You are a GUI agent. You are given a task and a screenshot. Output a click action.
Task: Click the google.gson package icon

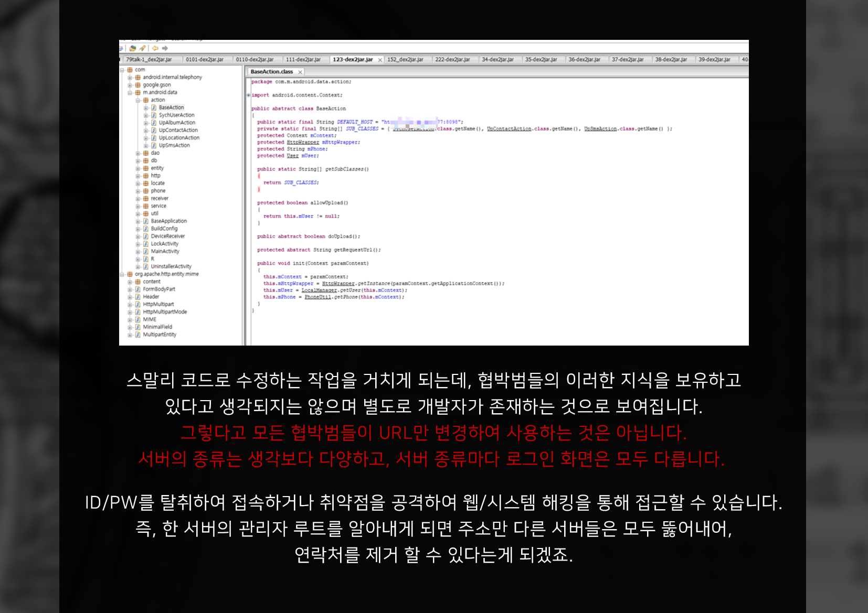138,85
